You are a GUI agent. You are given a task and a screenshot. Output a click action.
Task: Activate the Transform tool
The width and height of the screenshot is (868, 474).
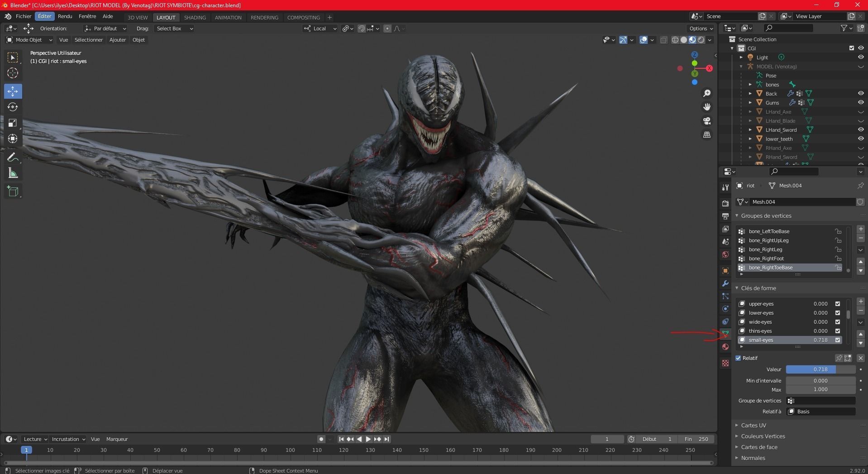(13, 139)
